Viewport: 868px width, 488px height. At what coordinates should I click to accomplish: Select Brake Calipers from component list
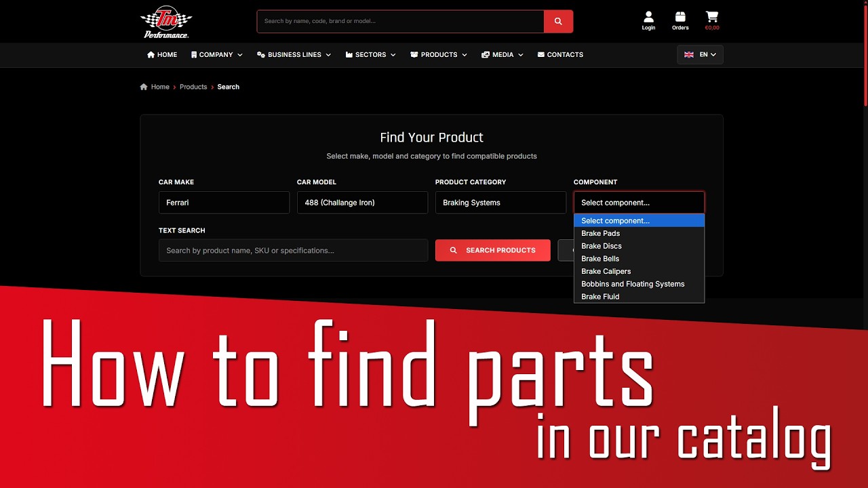pyautogui.click(x=639, y=271)
